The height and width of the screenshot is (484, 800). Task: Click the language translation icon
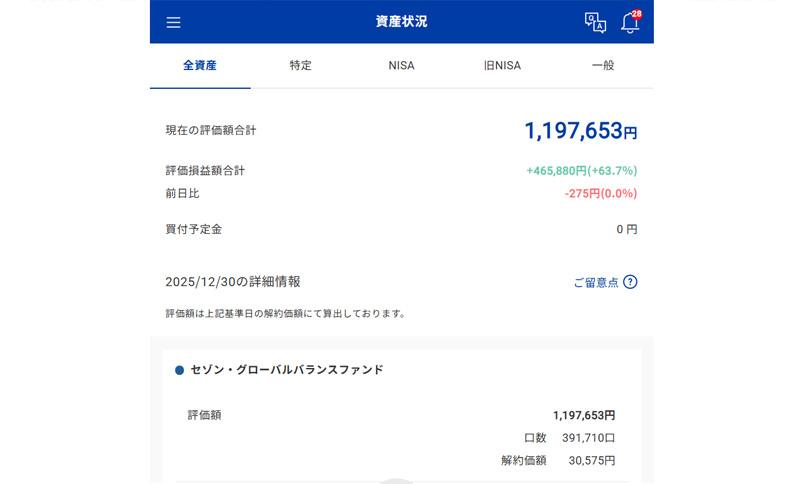[595, 23]
